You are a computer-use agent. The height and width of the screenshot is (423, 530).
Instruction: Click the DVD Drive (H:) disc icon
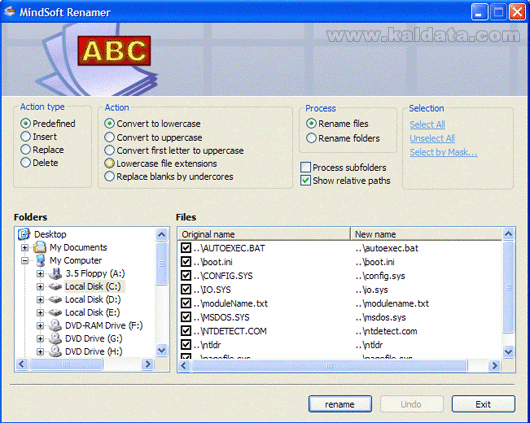[x=55, y=351]
